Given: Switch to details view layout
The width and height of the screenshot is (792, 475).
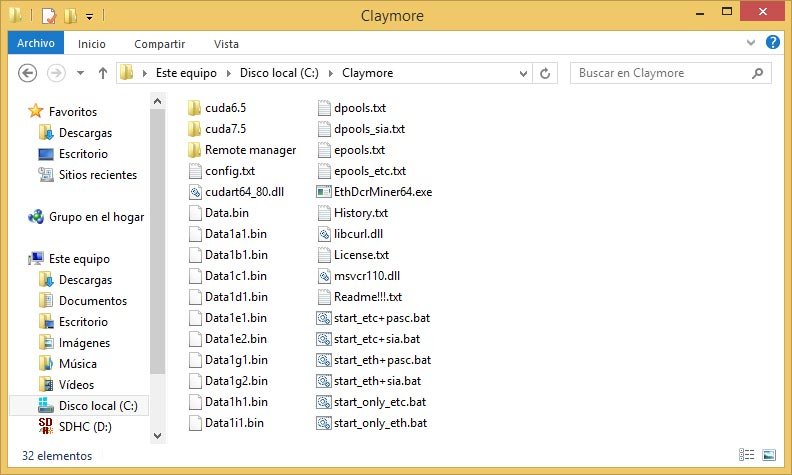Looking at the screenshot, I should 747,455.
